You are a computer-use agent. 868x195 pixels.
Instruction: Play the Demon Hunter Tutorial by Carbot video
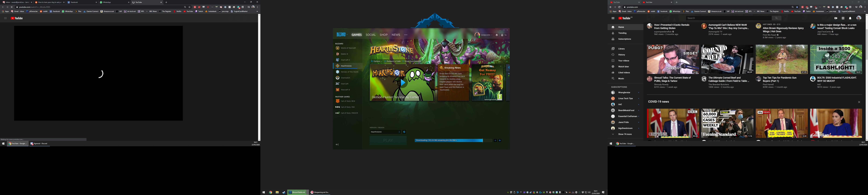click(402, 83)
